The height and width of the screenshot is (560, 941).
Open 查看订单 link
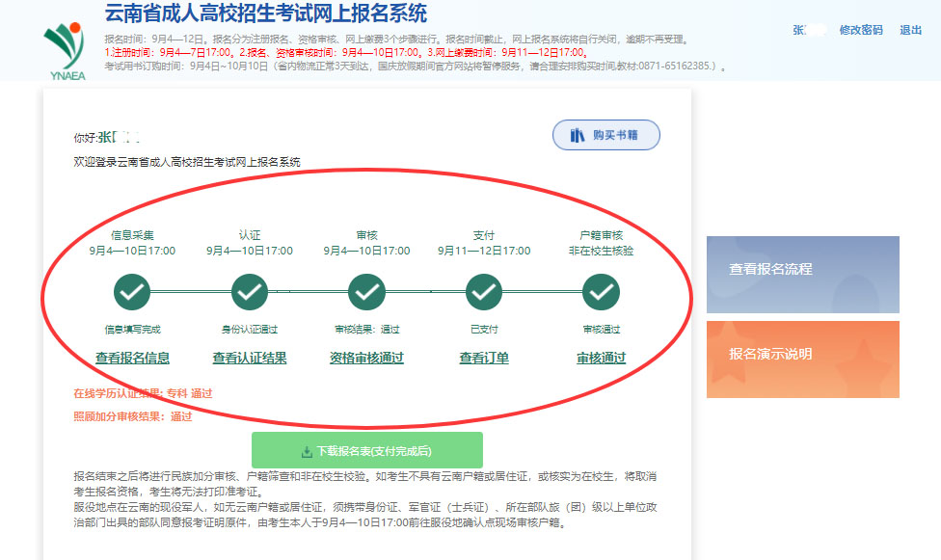484,358
